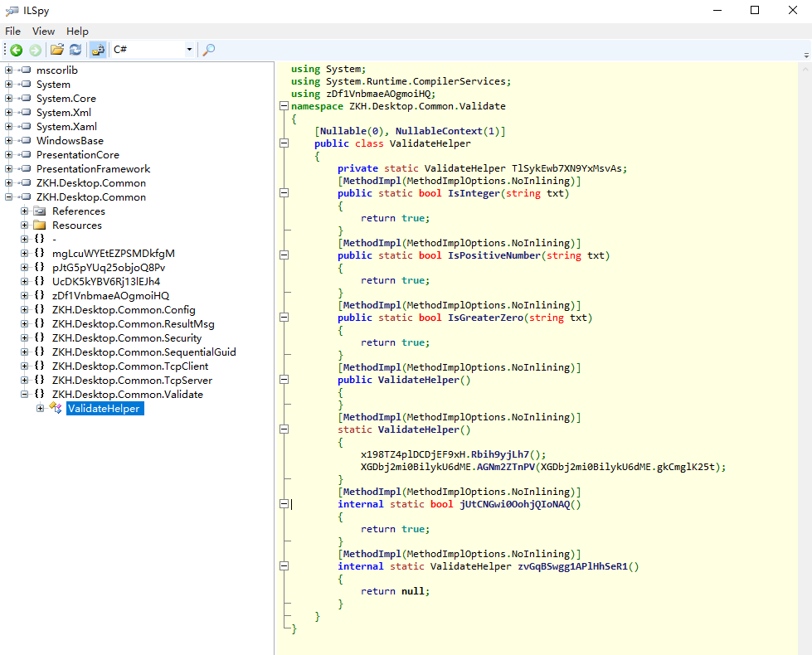Click the IsPositiveNumber method name

point(494,255)
